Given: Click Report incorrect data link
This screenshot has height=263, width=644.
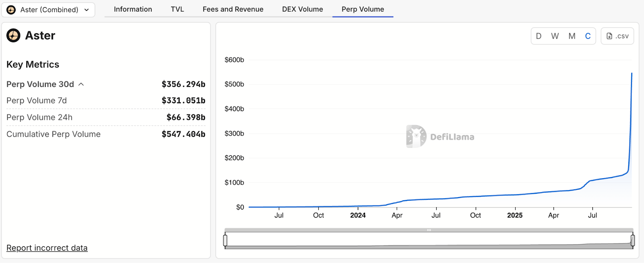Looking at the screenshot, I should [x=47, y=248].
